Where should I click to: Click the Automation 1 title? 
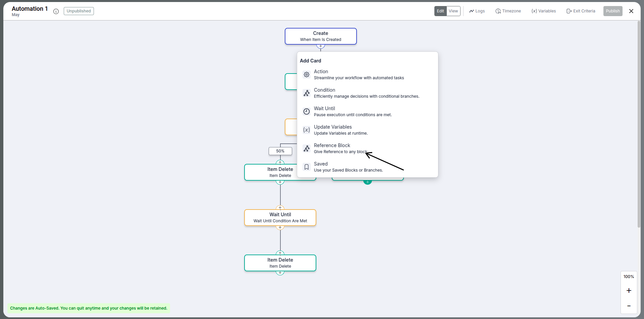(x=30, y=9)
